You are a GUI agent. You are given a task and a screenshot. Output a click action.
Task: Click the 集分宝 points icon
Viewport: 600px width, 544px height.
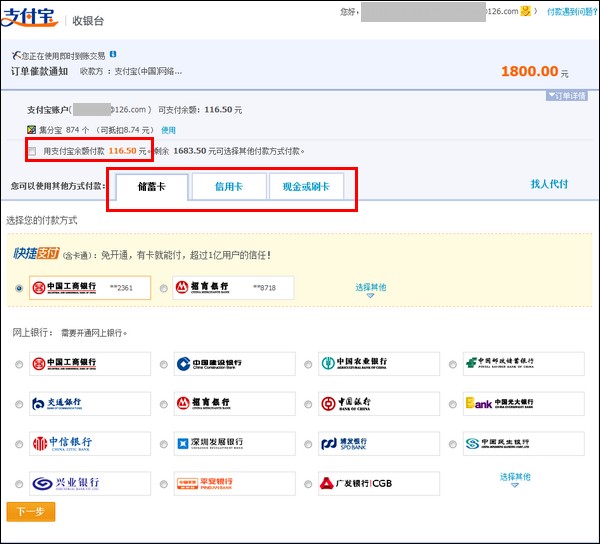click(31, 130)
